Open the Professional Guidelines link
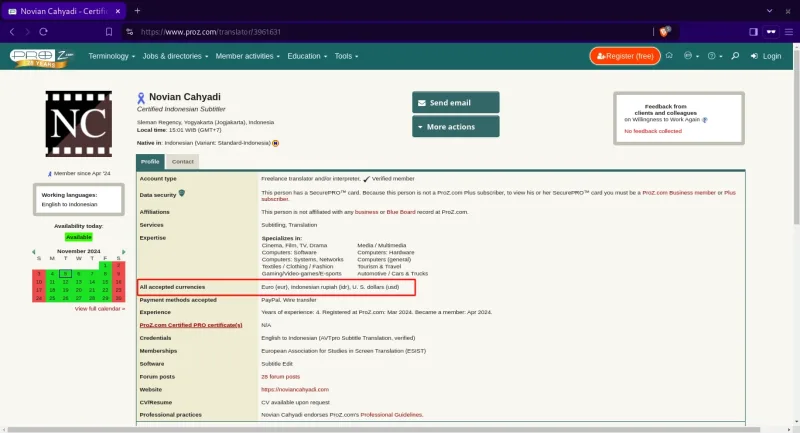 point(391,415)
